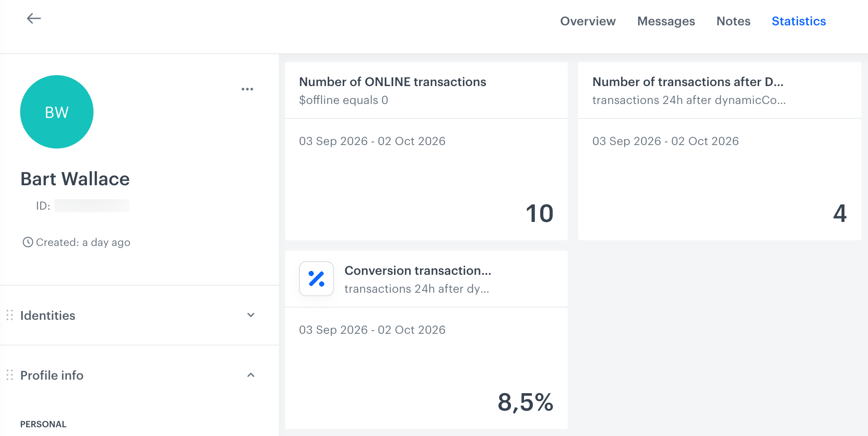The height and width of the screenshot is (436, 868).
Task: Click 'Conversion transaction...' card title
Action: (418, 270)
